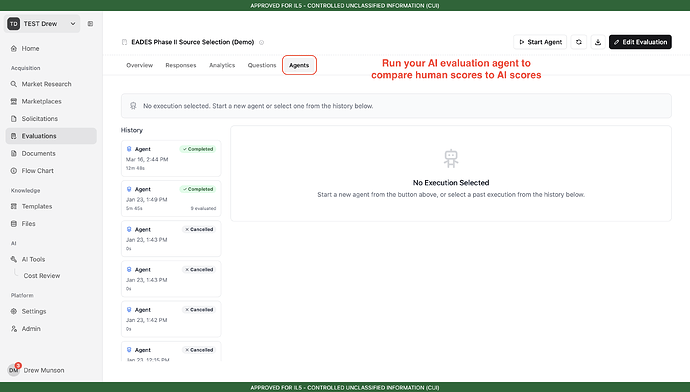Click the Documents icon in the sidebar
690x392 pixels.
14,154
